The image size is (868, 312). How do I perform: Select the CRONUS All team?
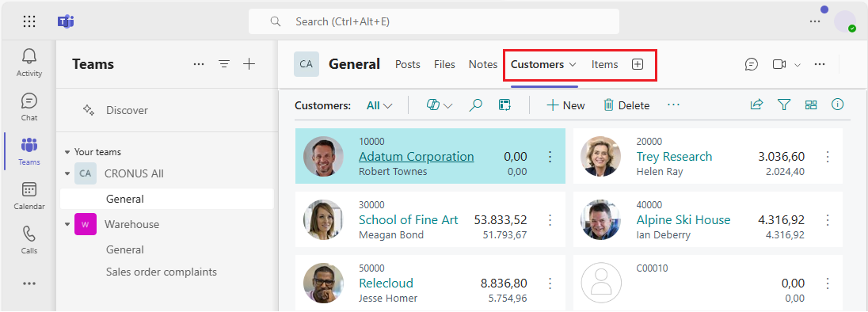click(134, 173)
